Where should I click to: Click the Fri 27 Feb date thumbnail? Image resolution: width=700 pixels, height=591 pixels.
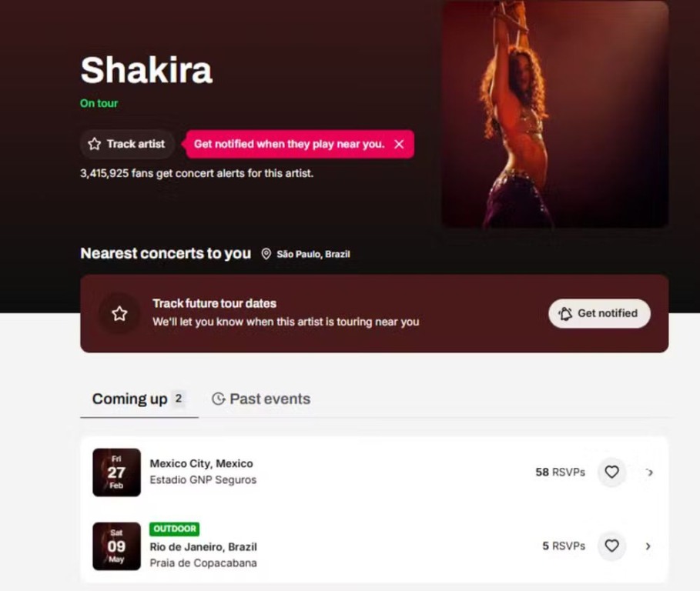[116, 472]
